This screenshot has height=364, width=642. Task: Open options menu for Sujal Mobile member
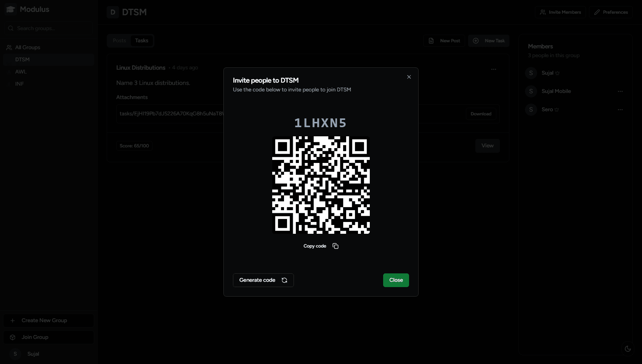coord(620,91)
